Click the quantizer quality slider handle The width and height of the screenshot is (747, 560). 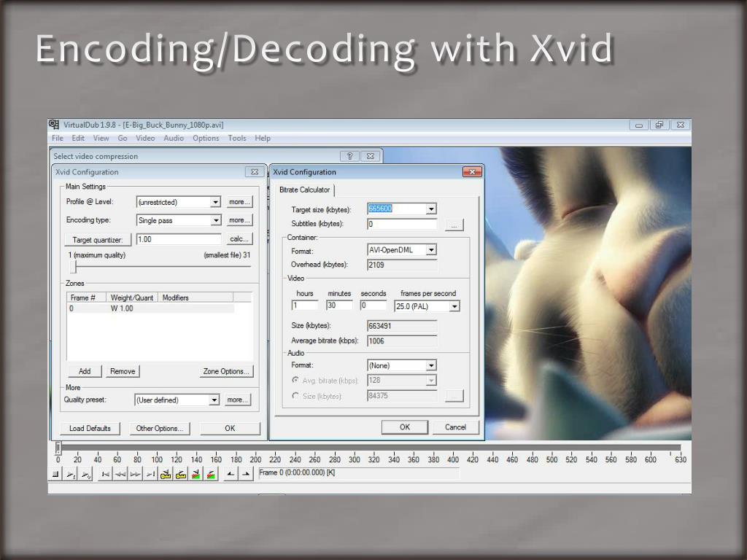pos(74,267)
